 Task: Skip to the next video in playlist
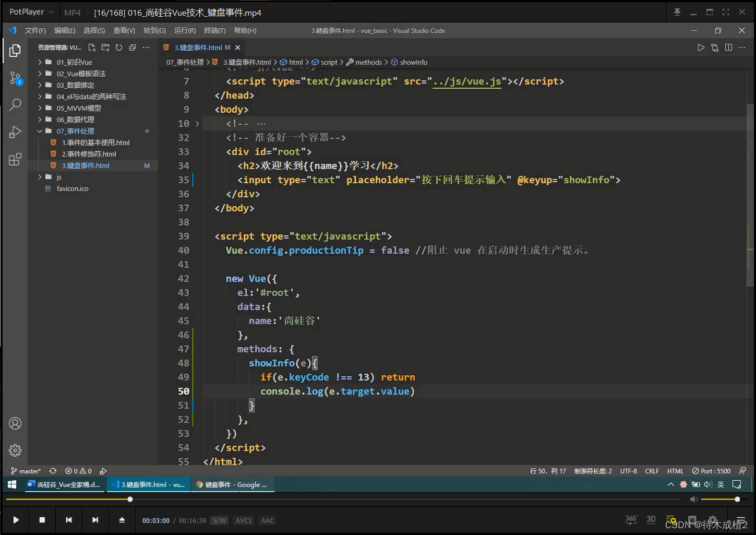[x=95, y=520]
